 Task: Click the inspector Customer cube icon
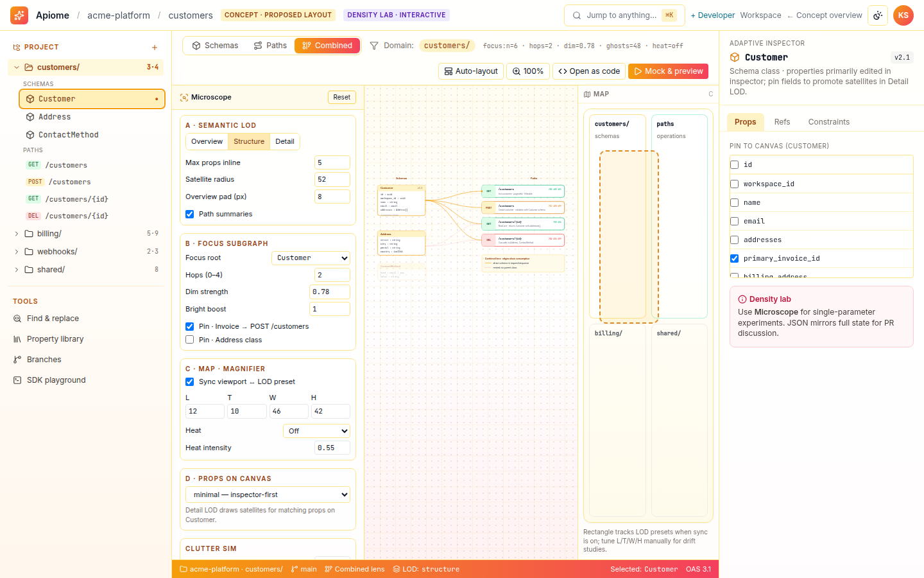pyautogui.click(x=735, y=57)
